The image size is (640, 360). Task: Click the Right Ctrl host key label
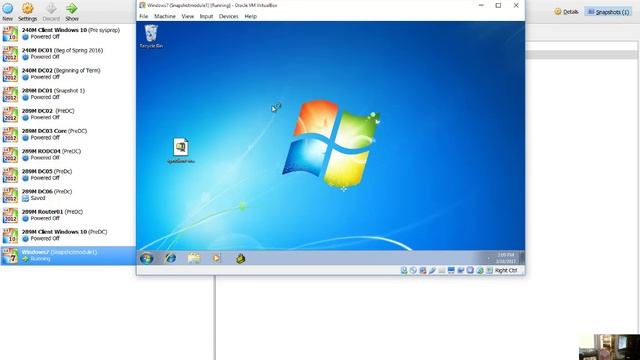point(506,270)
